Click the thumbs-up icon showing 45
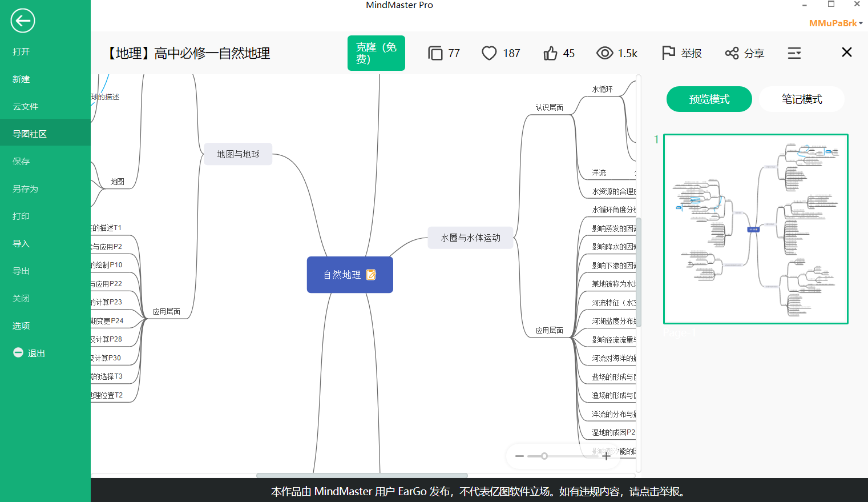 (x=550, y=53)
